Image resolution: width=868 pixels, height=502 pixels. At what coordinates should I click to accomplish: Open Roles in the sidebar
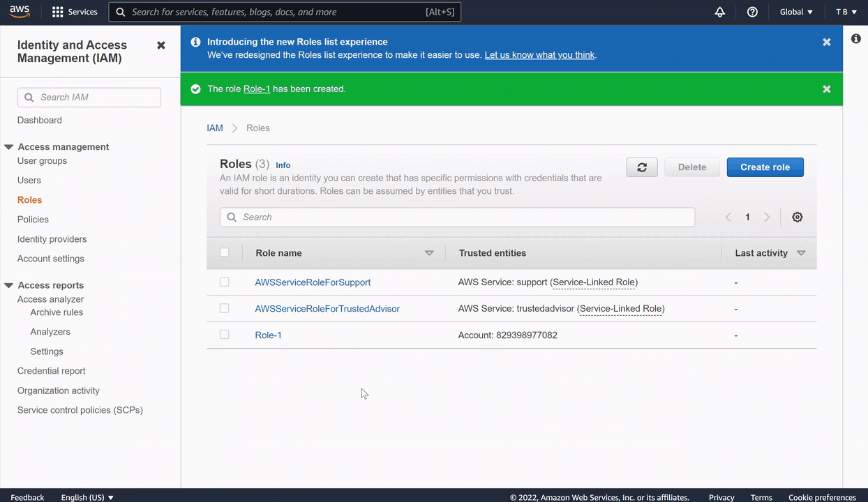click(30, 200)
